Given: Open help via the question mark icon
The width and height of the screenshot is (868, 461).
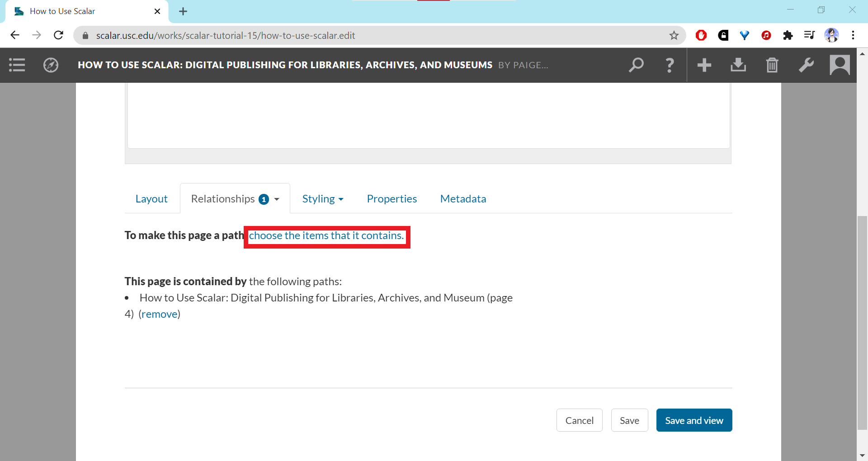Looking at the screenshot, I should 670,65.
